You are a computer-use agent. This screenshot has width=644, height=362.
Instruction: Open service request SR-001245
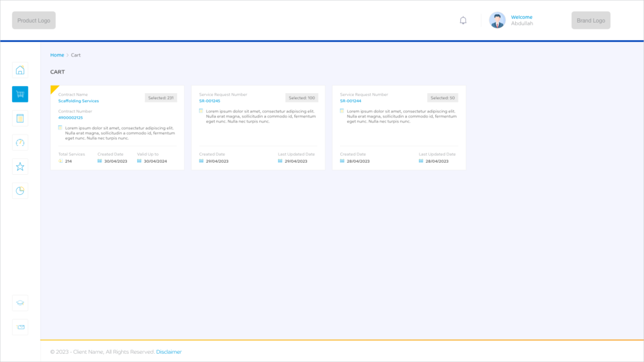tap(209, 101)
